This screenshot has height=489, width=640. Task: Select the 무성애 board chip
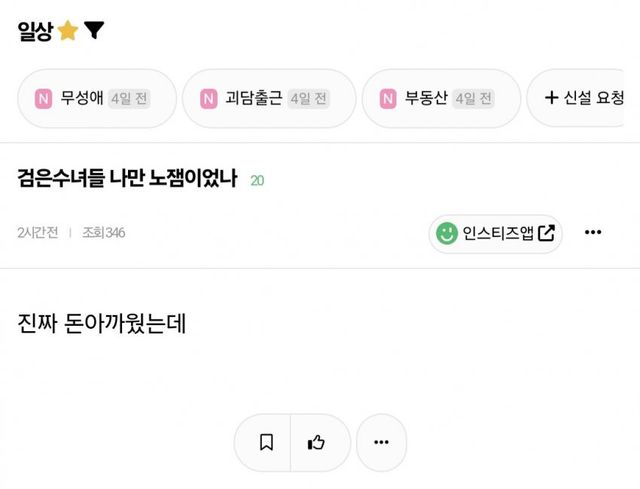95,98
